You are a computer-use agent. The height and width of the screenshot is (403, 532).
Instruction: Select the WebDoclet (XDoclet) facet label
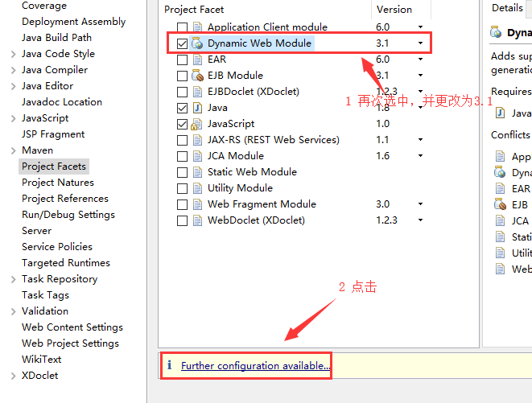tap(256, 220)
